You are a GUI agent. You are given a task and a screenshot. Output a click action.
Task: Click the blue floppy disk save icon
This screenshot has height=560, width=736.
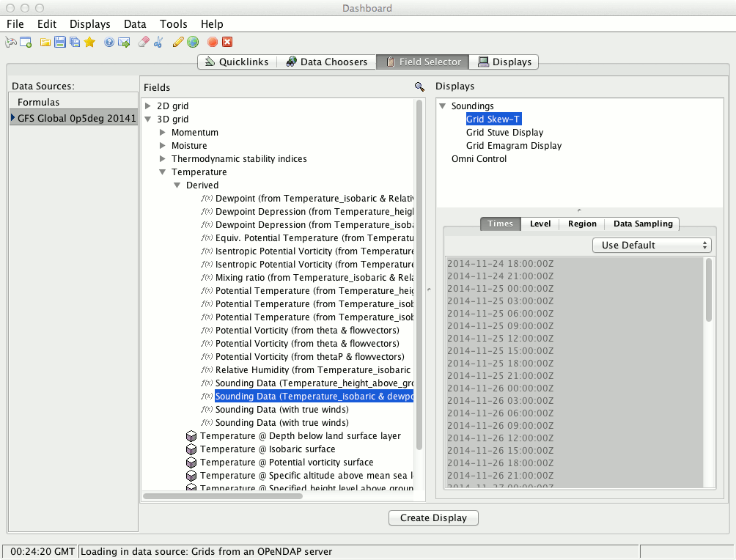pos(60,43)
